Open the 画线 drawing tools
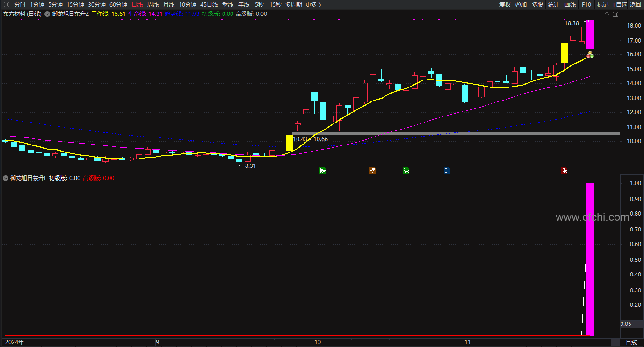Screen dimensions: 644x347 click(x=570, y=4)
